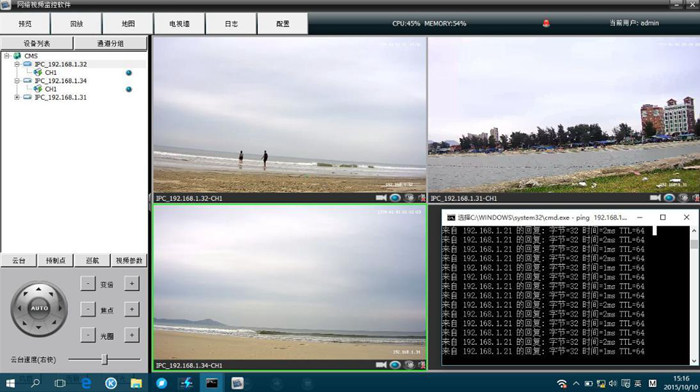This screenshot has height=392, width=700.
Task: Click the snapshot icon under IPC_192.168.1.32-CH1 video
Action: [409, 198]
